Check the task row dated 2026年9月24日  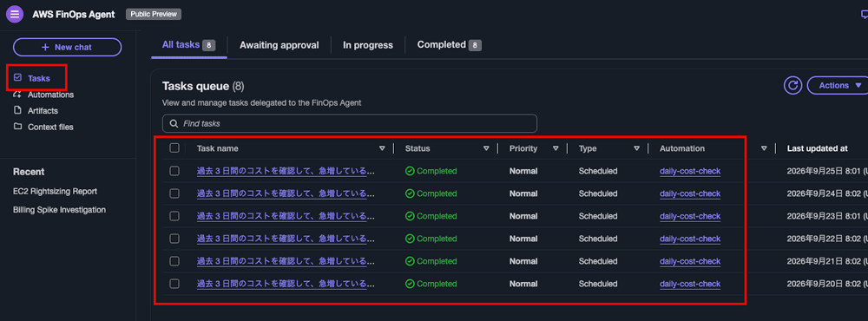point(174,193)
